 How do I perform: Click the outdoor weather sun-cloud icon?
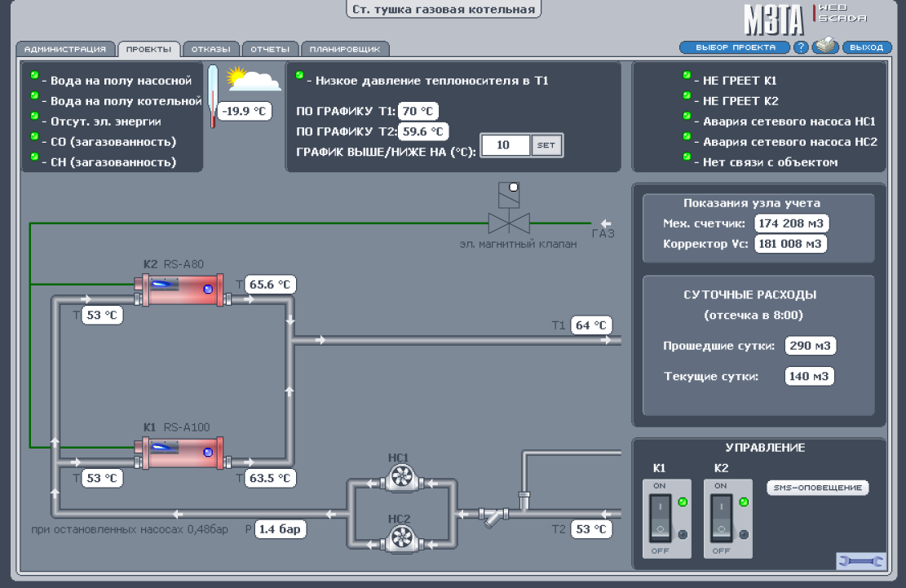254,78
